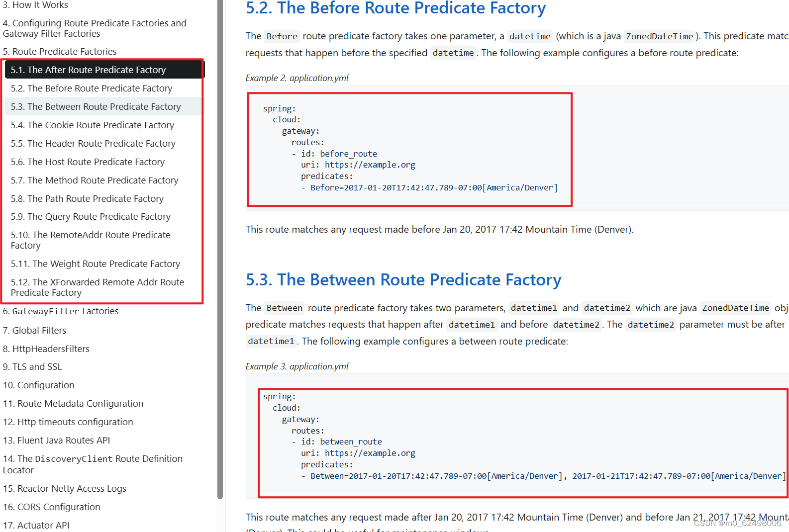This screenshot has width=789, height=532.
Task: Select '17. Actuator API' entry
Action: (36, 526)
